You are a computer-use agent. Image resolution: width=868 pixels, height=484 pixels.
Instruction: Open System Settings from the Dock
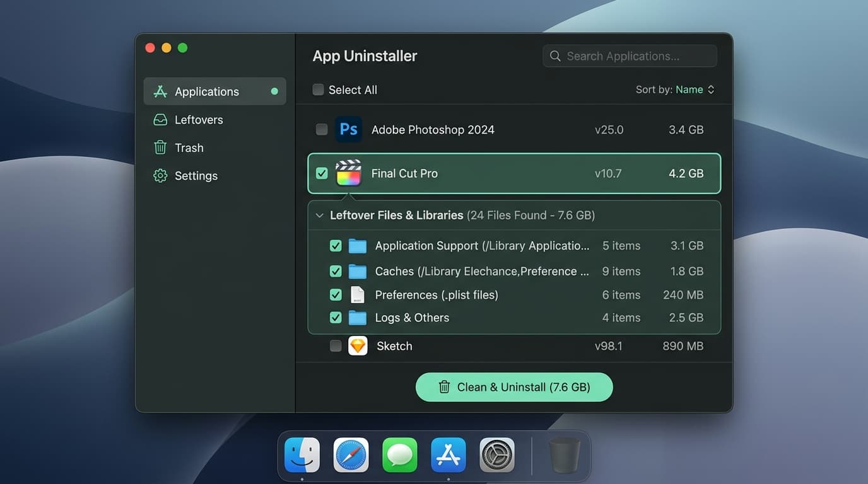(497, 455)
